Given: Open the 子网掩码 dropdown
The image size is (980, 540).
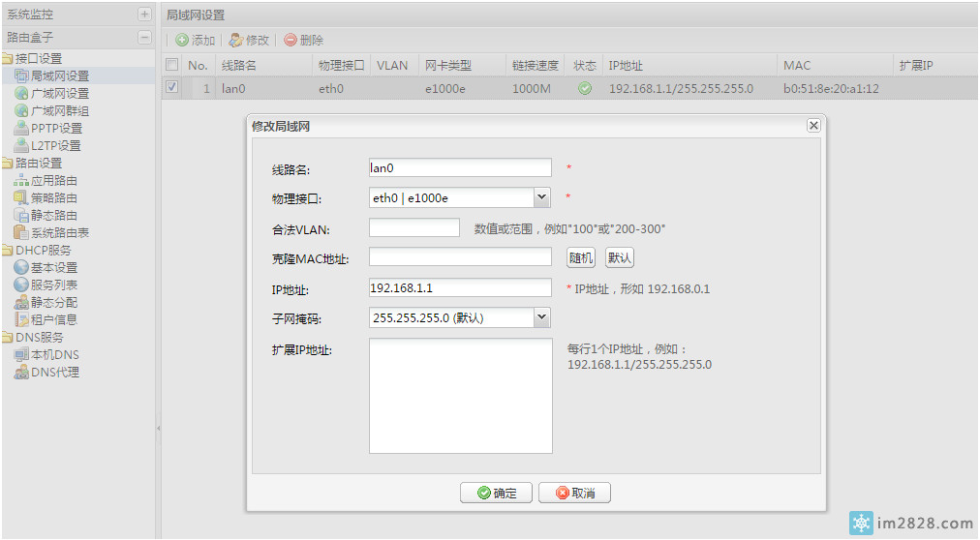Looking at the screenshot, I should click(x=541, y=317).
